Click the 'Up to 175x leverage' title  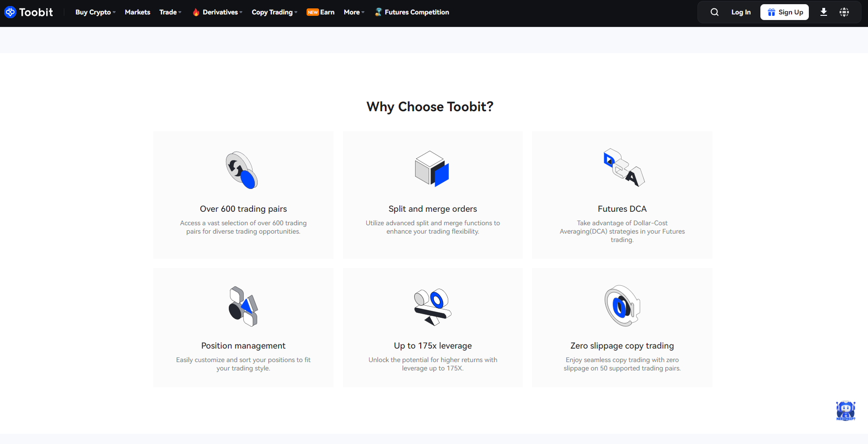(x=433, y=346)
